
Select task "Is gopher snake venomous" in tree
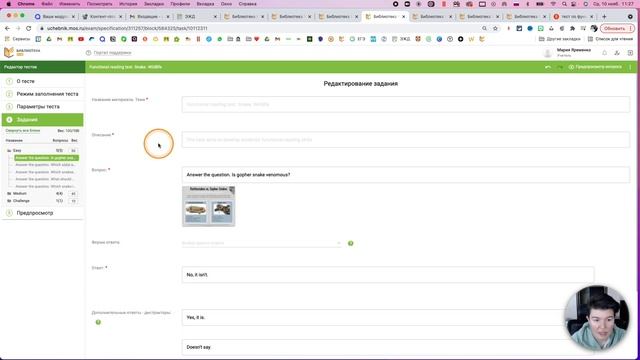coord(46,158)
